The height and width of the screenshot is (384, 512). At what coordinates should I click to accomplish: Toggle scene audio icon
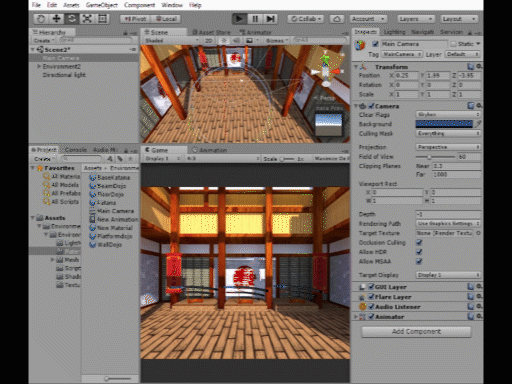[236, 40]
